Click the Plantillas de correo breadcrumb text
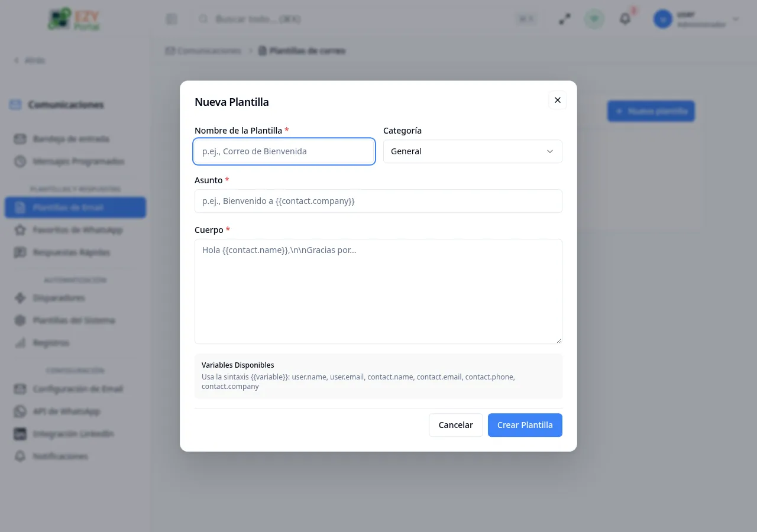757x532 pixels. (x=308, y=51)
